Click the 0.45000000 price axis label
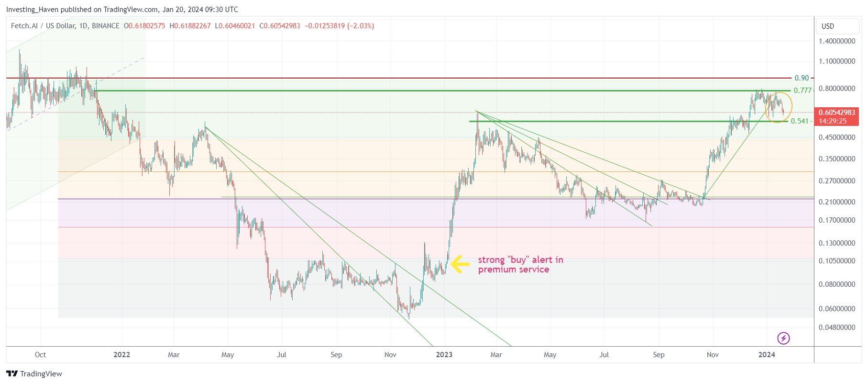 (837, 137)
